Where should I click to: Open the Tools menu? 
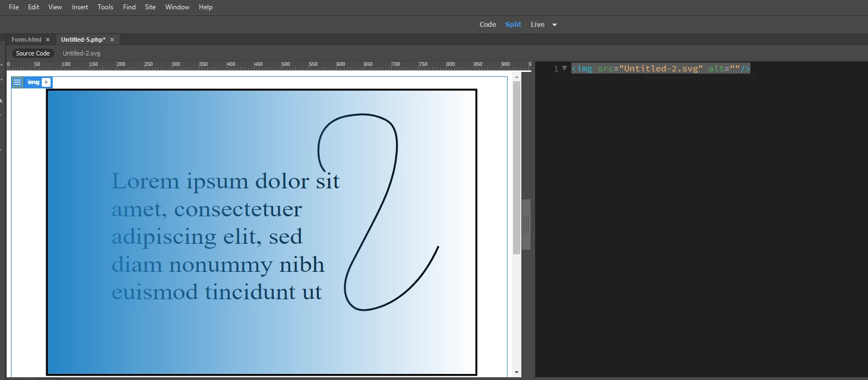105,7
